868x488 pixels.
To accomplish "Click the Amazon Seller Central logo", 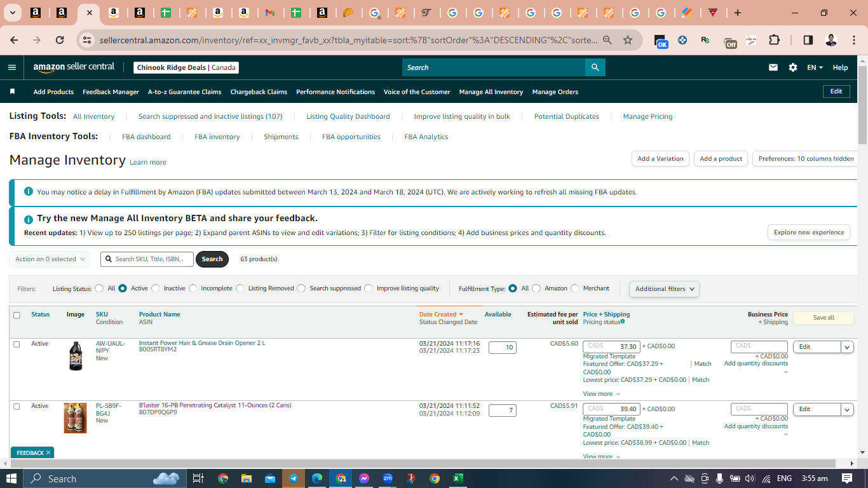I will click(x=74, y=67).
